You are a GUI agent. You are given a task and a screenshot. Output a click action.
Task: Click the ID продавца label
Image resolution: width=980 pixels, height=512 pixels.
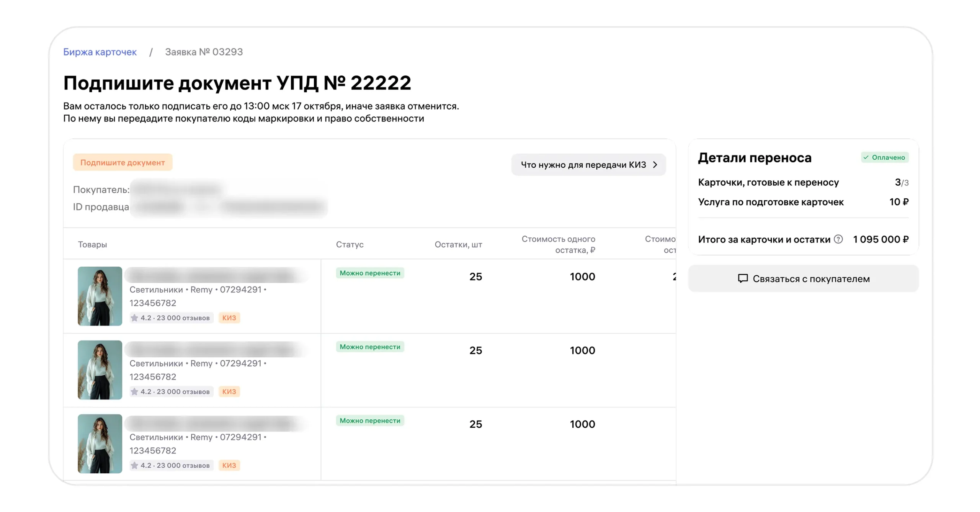[x=101, y=207]
